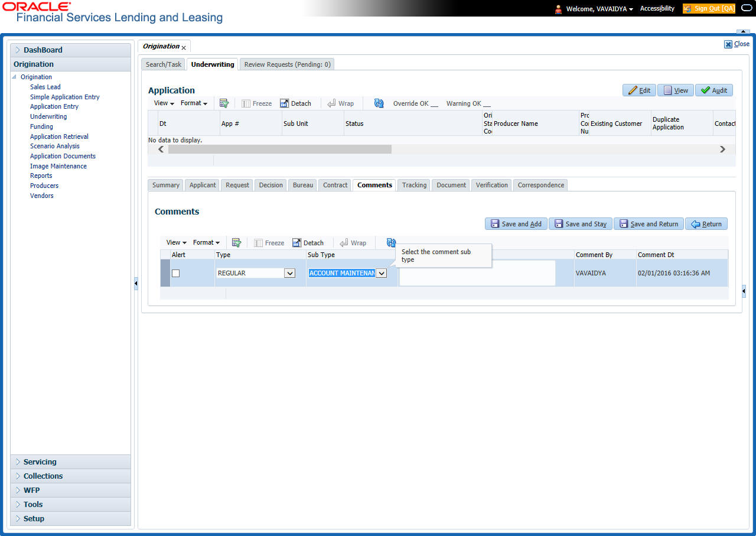Detach the Comments table

(x=308, y=243)
